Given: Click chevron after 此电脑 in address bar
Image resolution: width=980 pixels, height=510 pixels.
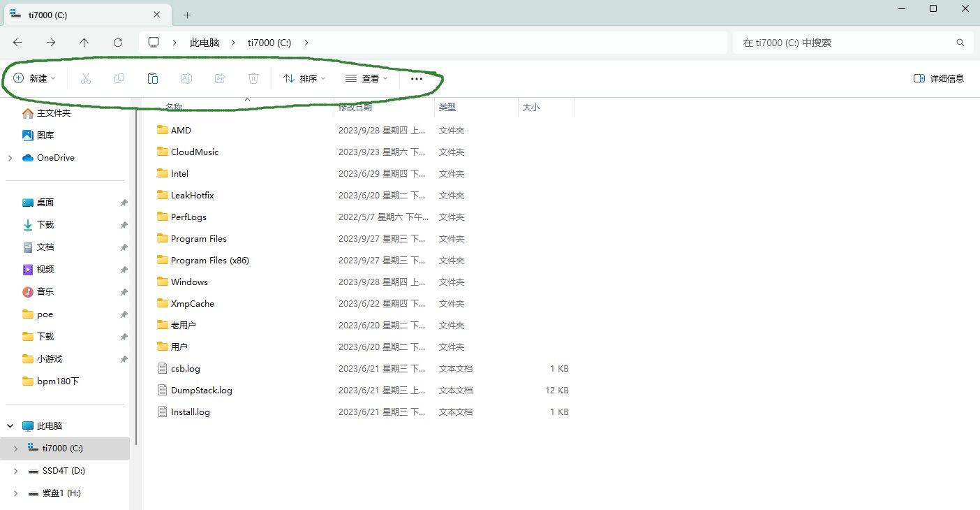Looking at the screenshot, I should point(233,43).
